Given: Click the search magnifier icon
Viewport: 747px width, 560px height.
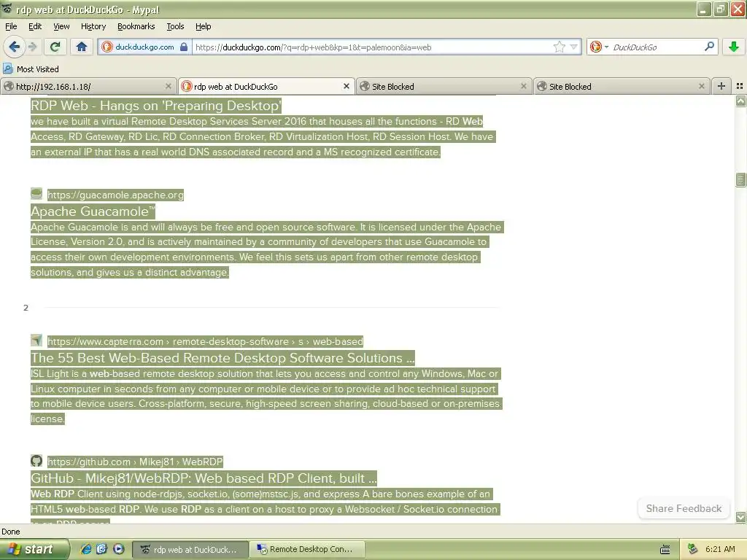Looking at the screenshot, I should pos(709,46).
